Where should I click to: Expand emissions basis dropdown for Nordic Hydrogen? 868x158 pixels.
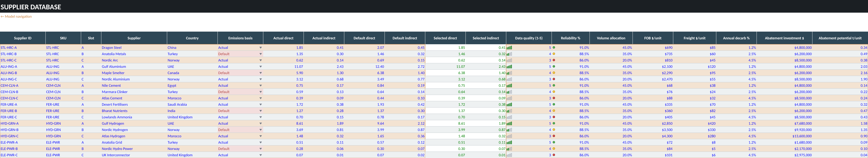click(260, 130)
